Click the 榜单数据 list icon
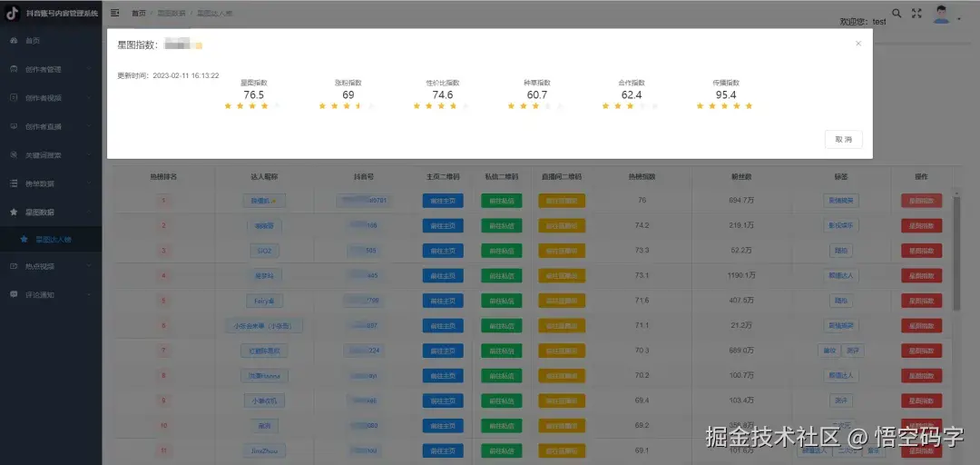980x465 pixels. point(14,183)
